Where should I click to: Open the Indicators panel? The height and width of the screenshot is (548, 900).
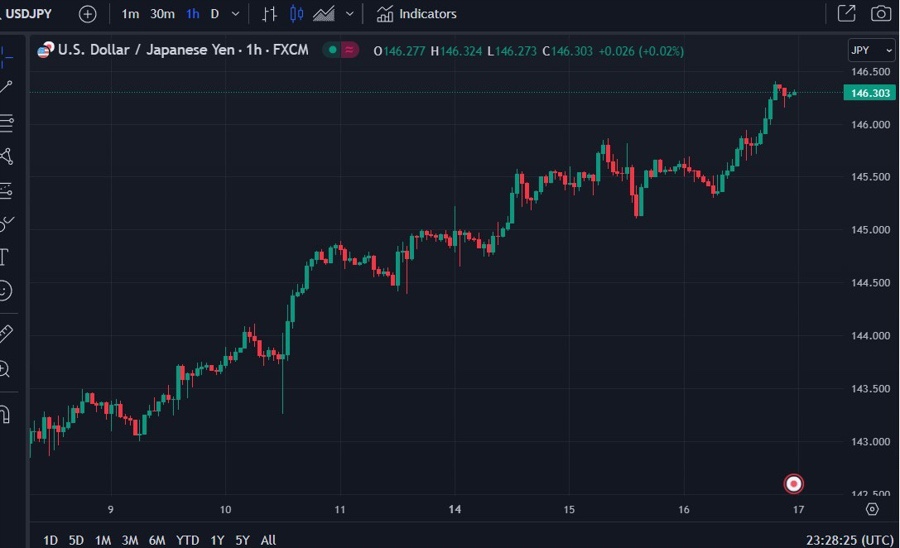(x=417, y=14)
